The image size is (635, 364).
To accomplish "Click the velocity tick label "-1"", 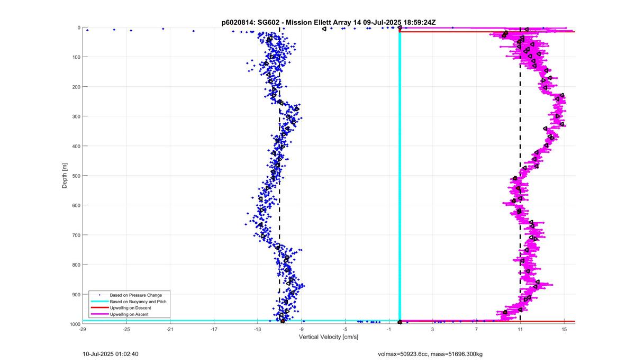I will tap(389, 329).
